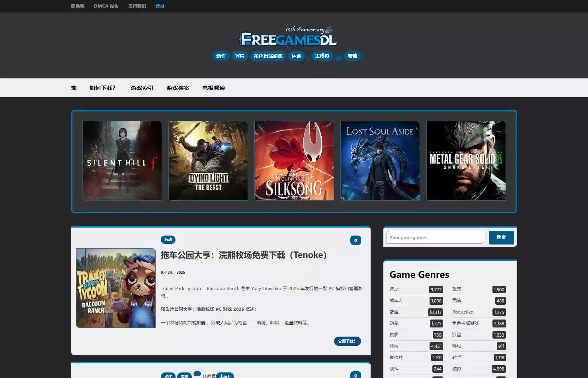The width and height of the screenshot is (588, 378).
Task: Open the 沙盒 genre link
Action: click(457, 335)
